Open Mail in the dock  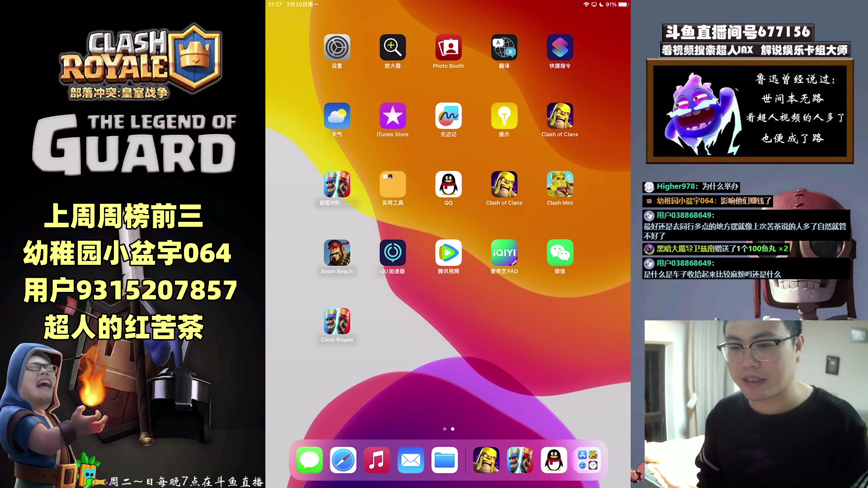tap(410, 460)
